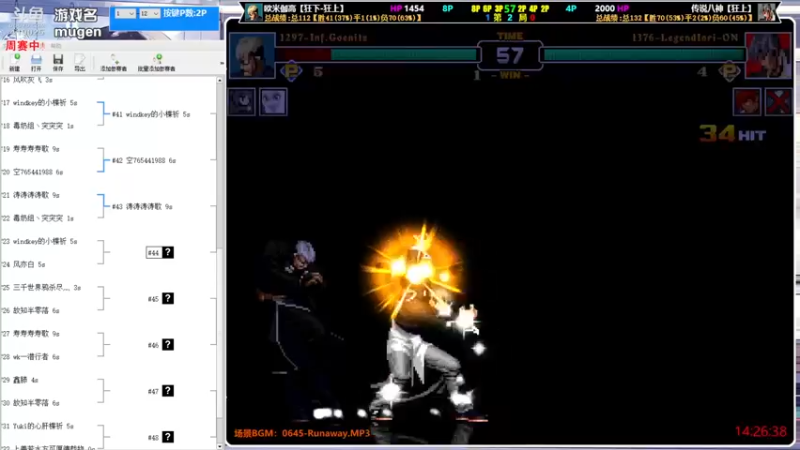Select row 21 '沸沸沸沸歌 9s'
This screenshot has width=800, height=450.
31,195
